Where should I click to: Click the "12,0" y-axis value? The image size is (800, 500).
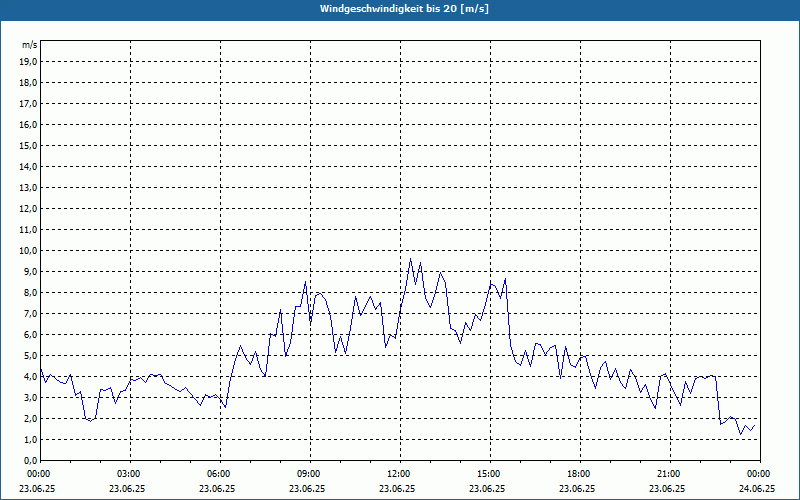pyautogui.click(x=28, y=209)
